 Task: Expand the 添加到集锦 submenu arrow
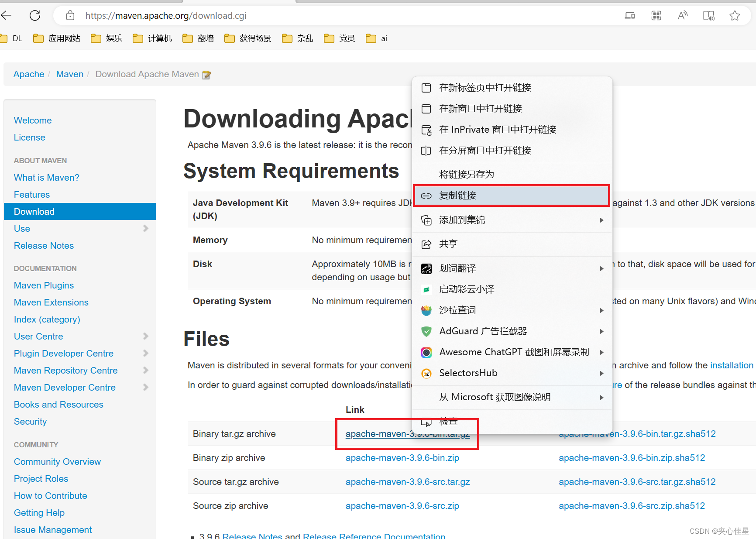point(601,220)
